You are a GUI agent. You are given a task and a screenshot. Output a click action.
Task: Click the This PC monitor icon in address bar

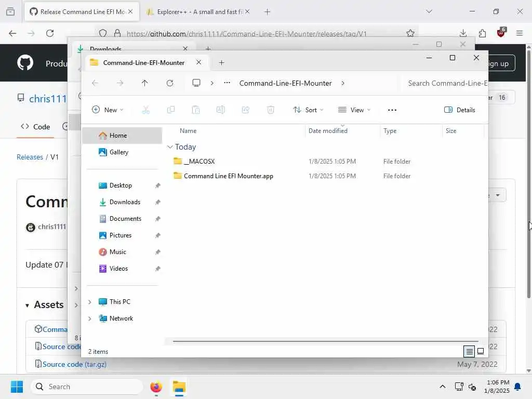tap(196, 83)
